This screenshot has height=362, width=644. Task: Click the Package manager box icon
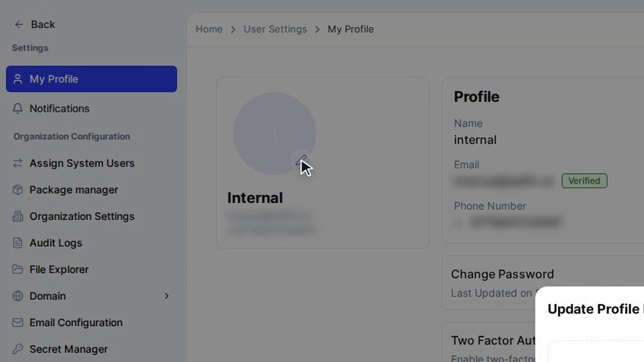tap(18, 190)
